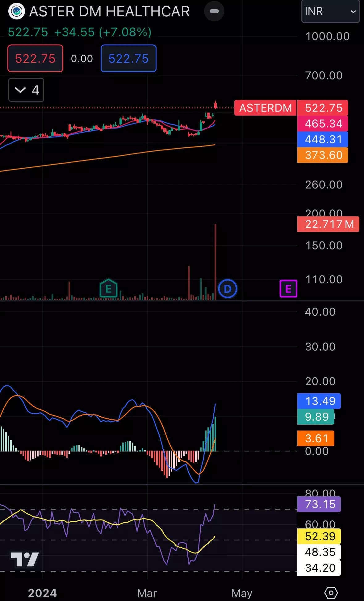Select the 448.31 blue moving average label
364x601 pixels.
pos(323,139)
